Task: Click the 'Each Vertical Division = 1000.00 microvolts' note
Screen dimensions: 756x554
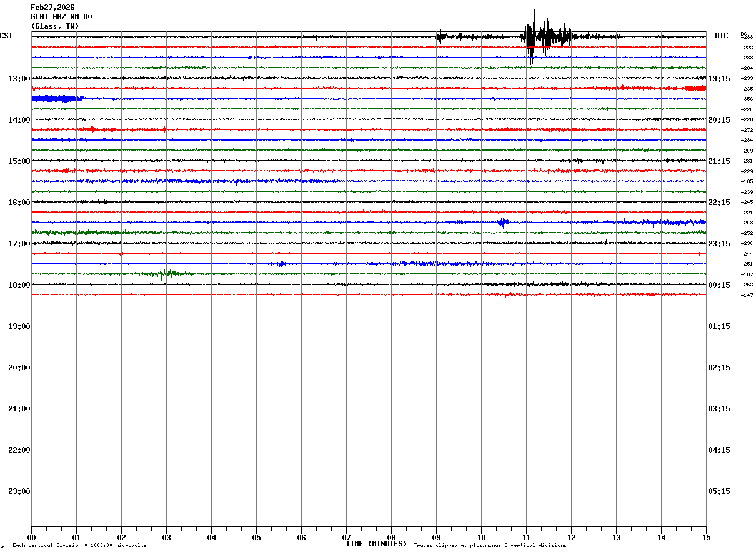Action: (x=79, y=546)
